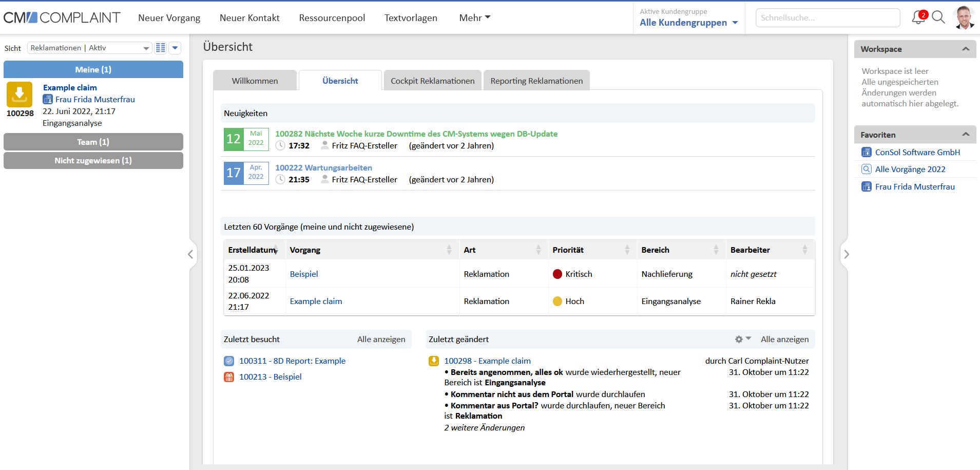Collapse the left sidebar with chevron
This screenshot has height=470, width=980.
tap(190, 254)
